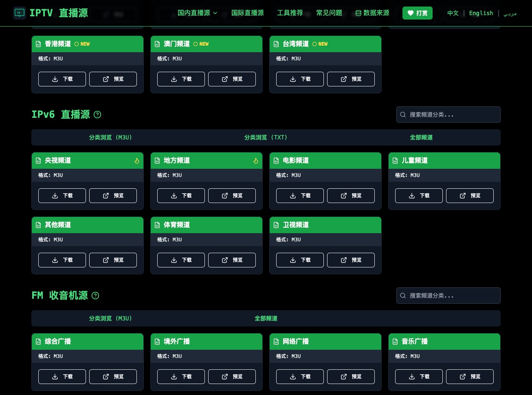Click the file icon on 电影频道 card

click(276, 161)
